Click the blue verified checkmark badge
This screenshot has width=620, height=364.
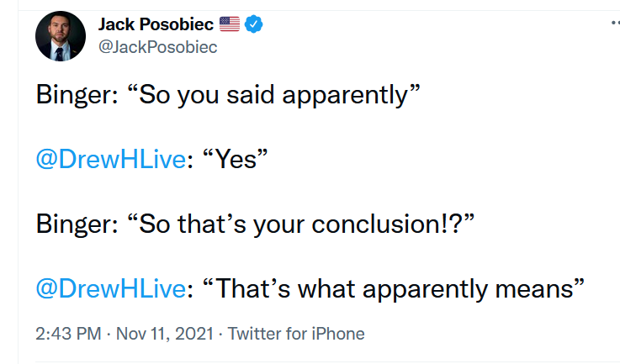coord(253,24)
